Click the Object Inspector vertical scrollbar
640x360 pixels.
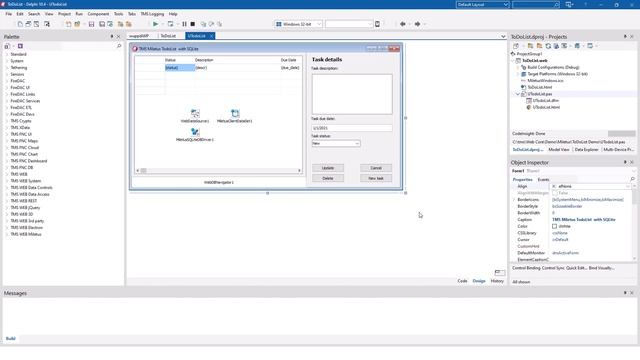pos(634,222)
